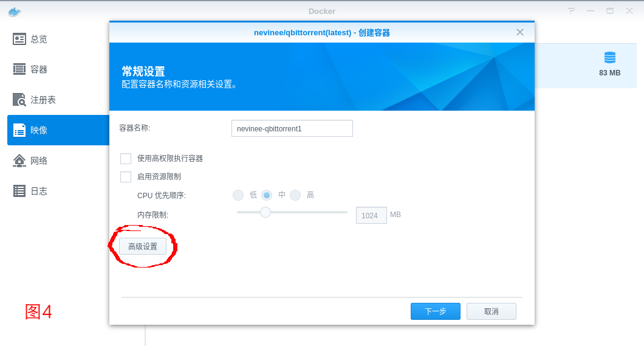This screenshot has height=346, width=644.
Task: Click the database size icon above 83 MB
Action: (610, 58)
